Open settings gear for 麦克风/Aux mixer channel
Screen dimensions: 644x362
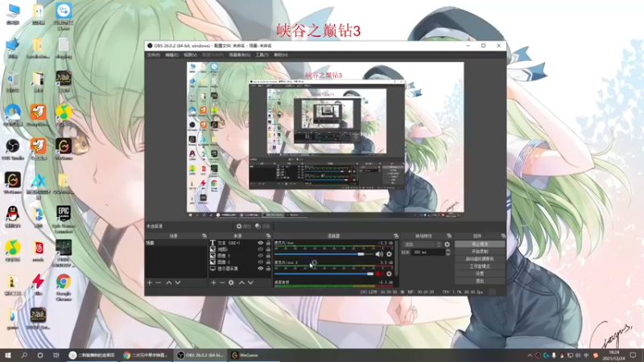tap(389, 254)
